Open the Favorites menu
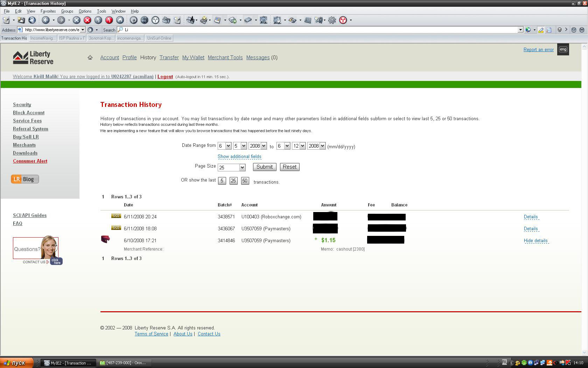This screenshot has width=588, height=368. [x=48, y=11]
